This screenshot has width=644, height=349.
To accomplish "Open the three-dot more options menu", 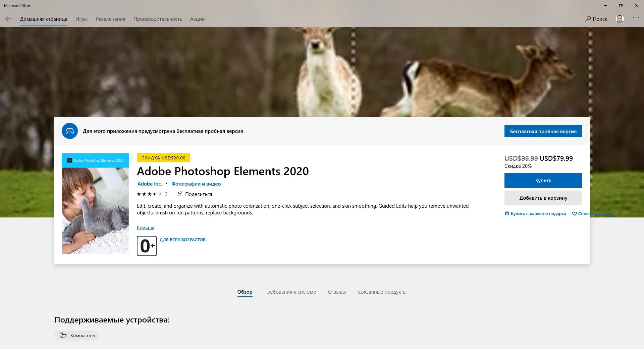I will (636, 18).
